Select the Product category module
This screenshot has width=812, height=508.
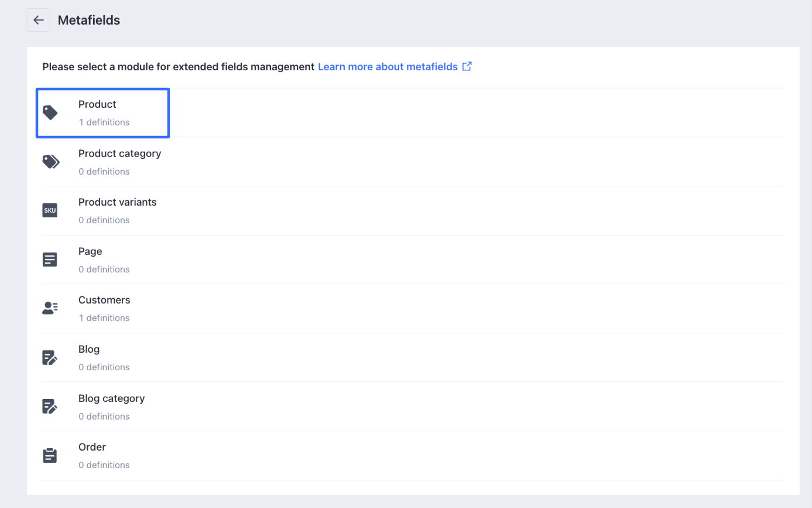click(x=119, y=154)
